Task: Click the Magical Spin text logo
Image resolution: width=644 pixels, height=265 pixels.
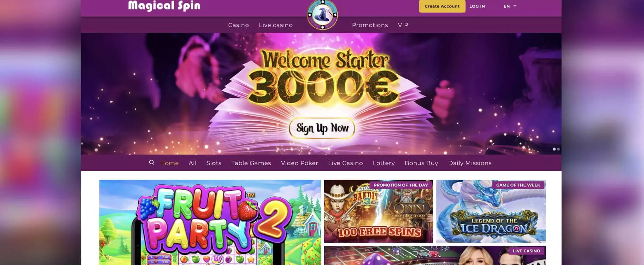Action: point(164,5)
